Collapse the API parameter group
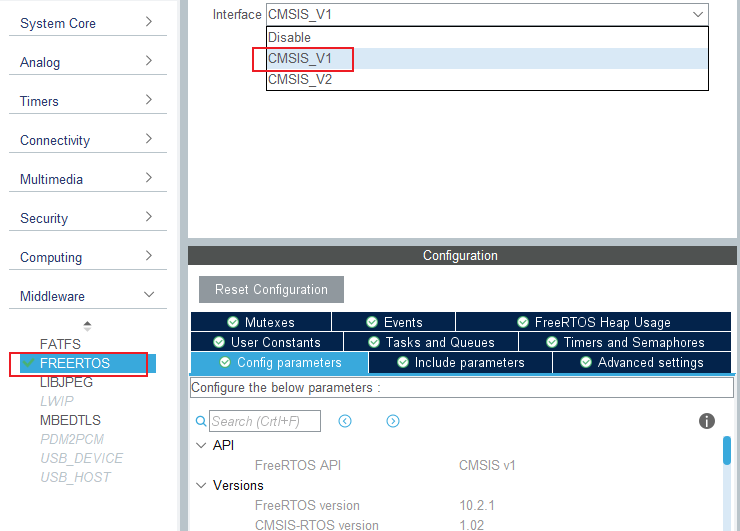 [x=202, y=445]
